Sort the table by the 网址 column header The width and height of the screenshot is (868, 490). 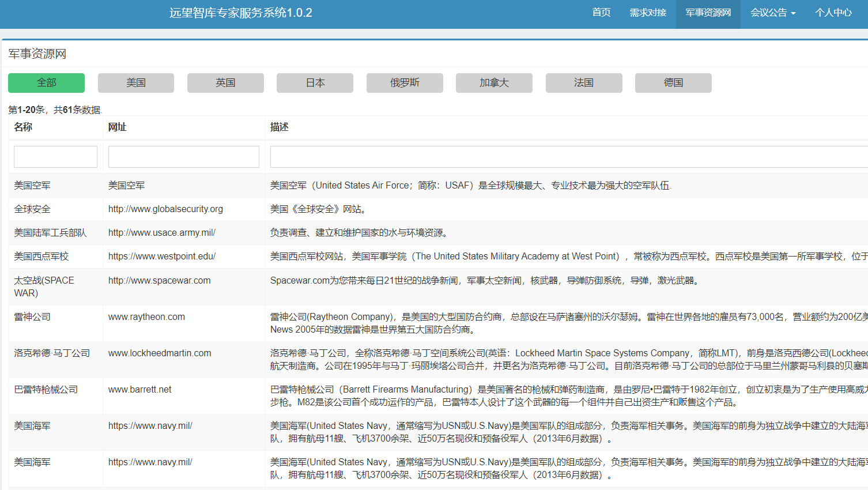[x=117, y=127]
